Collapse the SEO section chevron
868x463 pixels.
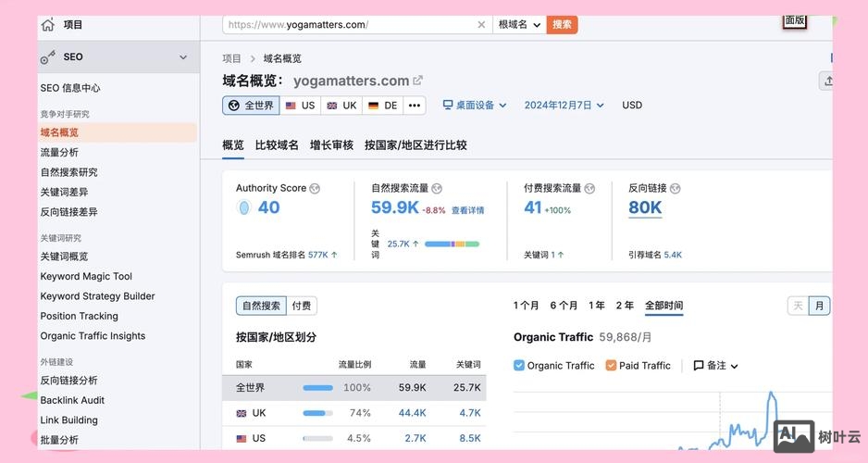tap(183, 57)
